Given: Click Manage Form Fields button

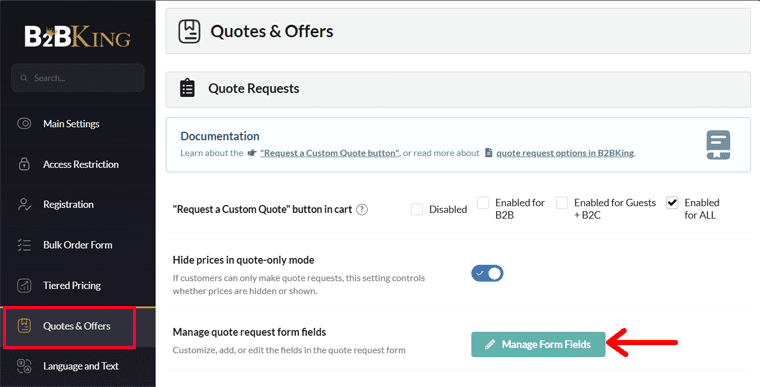Looking at the screenshot, I should tap(538, 344).
